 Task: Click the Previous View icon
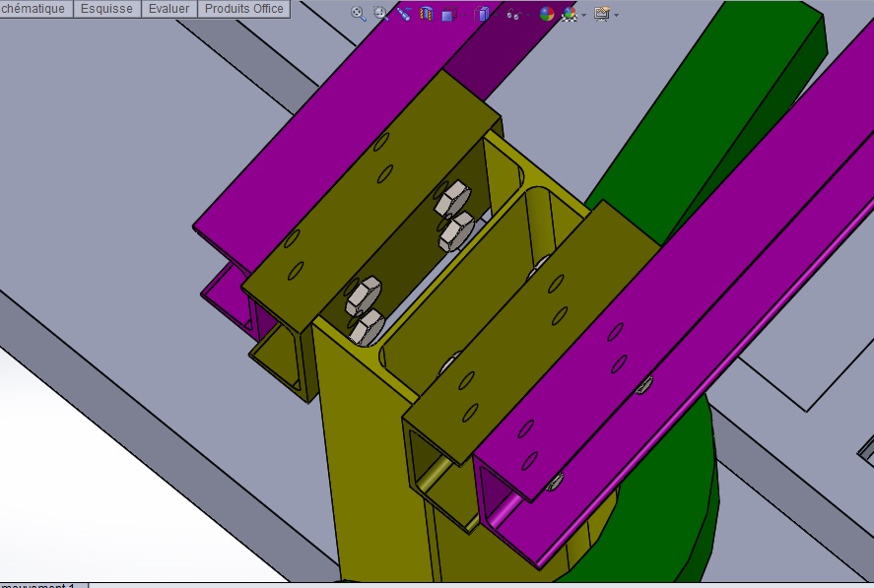click(x=404, y=14)
